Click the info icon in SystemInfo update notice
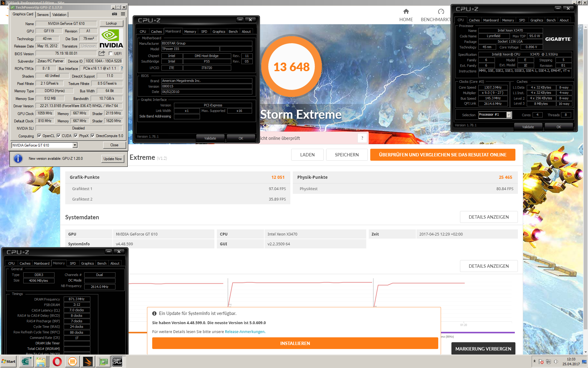 [x=154, y=313]
